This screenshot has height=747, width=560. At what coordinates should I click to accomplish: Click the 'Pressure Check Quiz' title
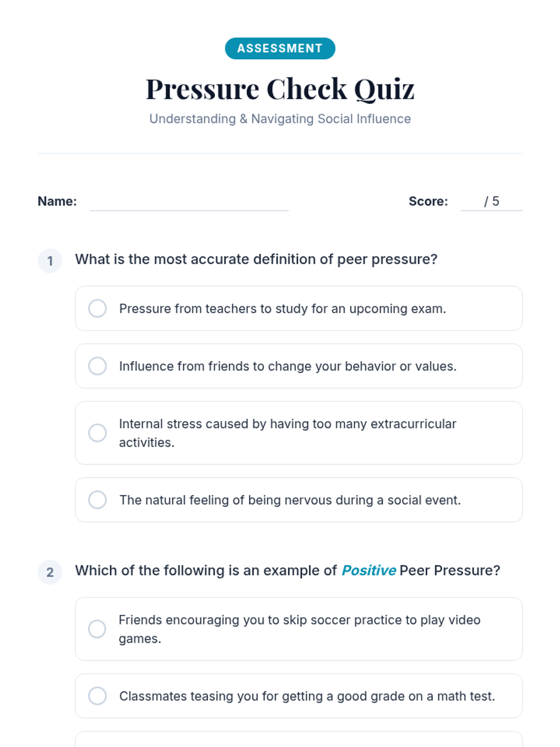pyautogui.click(x=280, y=89)
